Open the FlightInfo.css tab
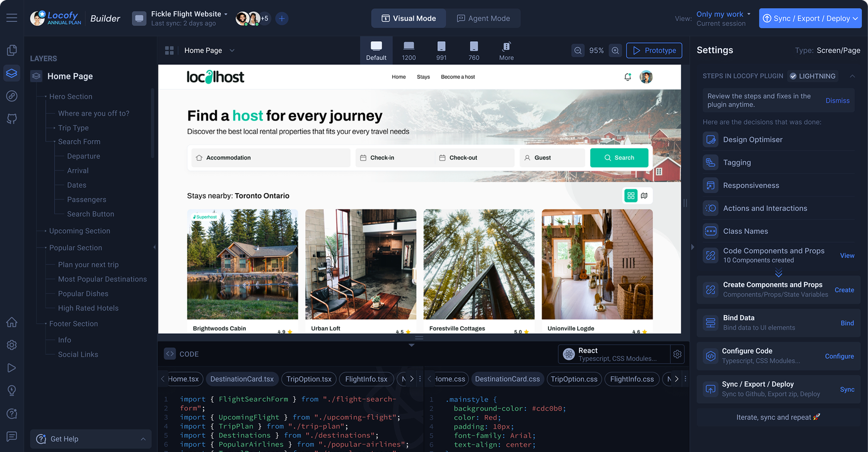Image resolution: width=868 pixels, height=452 pixels. (632, 379)
